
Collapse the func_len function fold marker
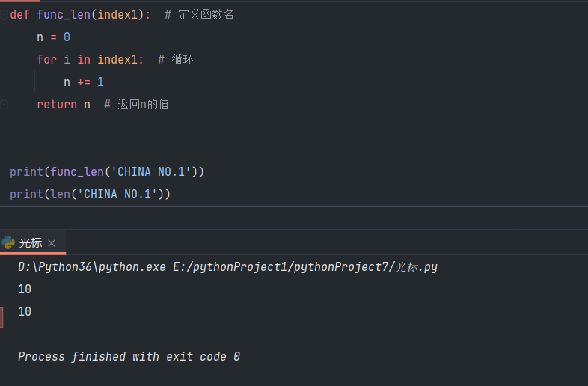pyautogui.click(x=4, y=15)
